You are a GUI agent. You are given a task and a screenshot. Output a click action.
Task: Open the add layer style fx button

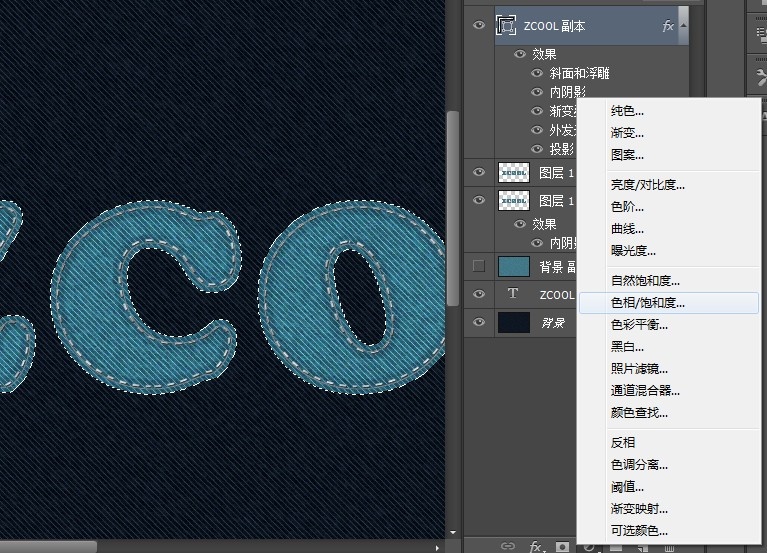coord(535,546)
